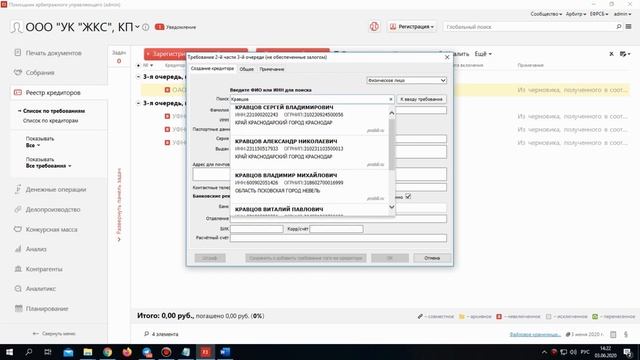Focus the Расчётный счёт field

coord(338,238)
